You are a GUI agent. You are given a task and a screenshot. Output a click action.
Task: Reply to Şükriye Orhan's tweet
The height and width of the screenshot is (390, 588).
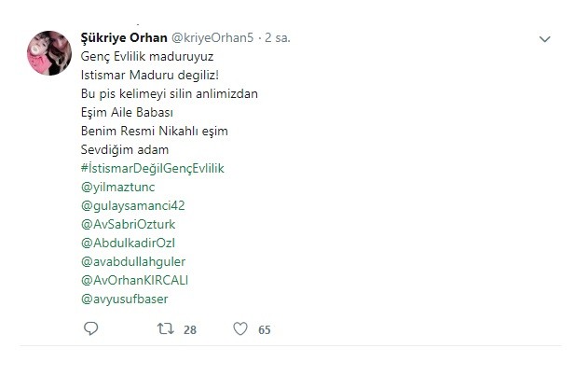[x=90, y=328]
